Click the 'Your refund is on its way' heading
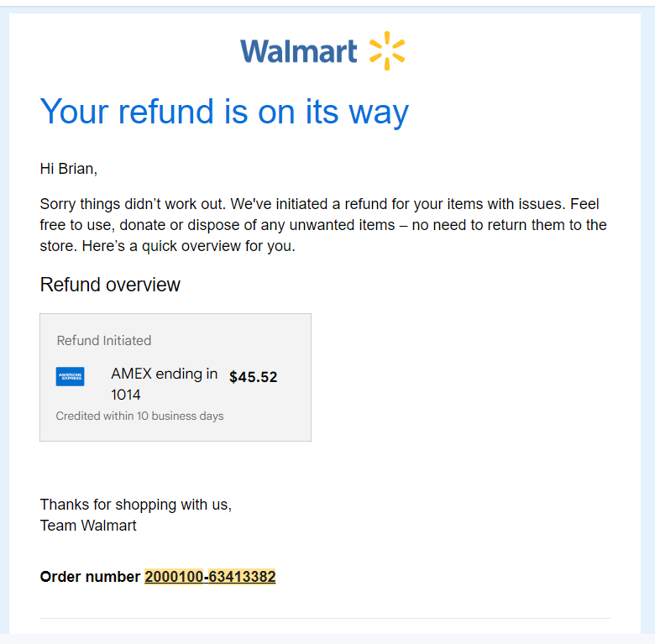655x644 pixels. [224, 112]
